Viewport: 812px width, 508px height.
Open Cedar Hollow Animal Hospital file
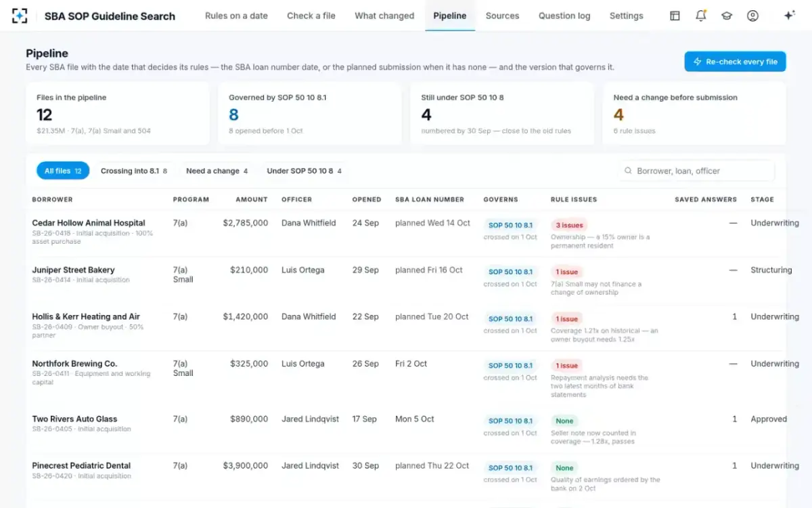coord(89,223)
